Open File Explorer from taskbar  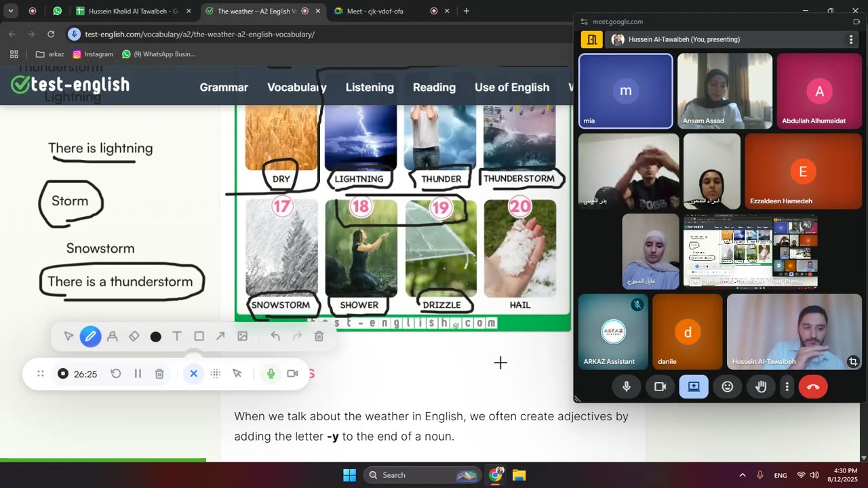pyautogui.click(x=519, y=475)
